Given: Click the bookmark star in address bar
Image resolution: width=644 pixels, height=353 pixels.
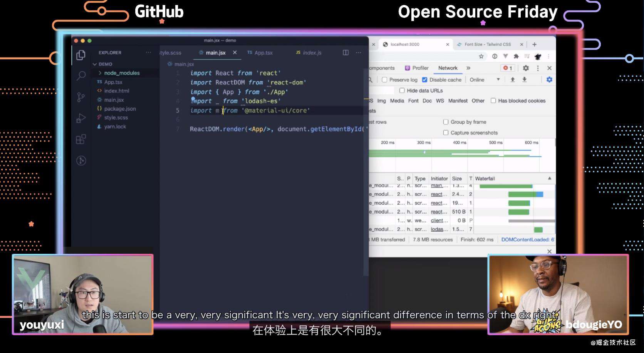Looking at the screenshot, I should (x=481, y=56).
